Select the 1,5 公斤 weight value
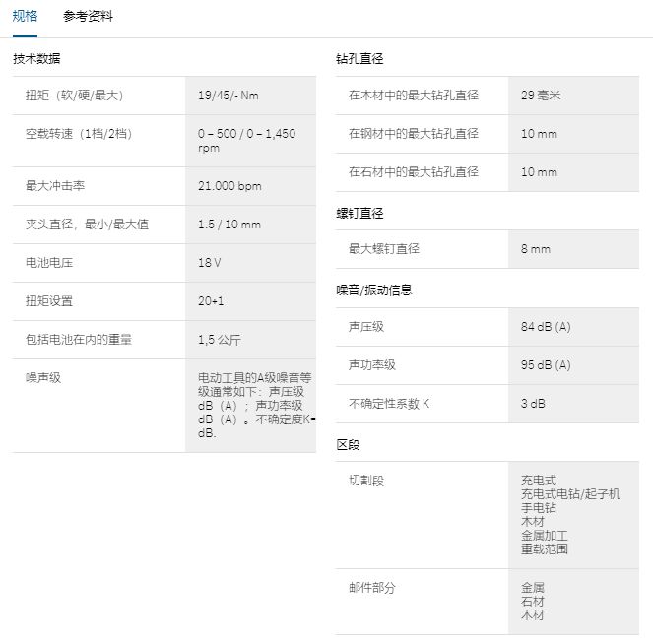 pos(219,340)
